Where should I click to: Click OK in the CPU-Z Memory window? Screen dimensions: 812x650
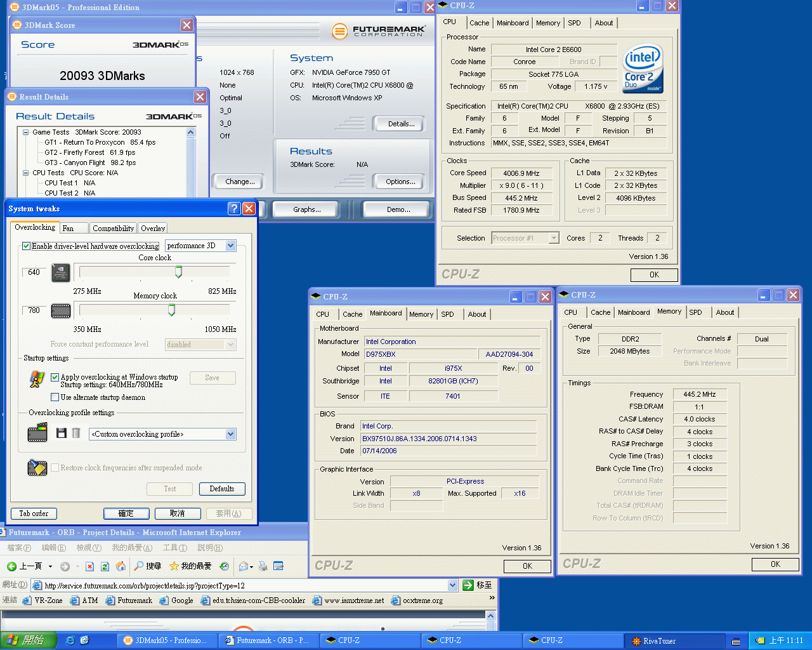(775, 564)
